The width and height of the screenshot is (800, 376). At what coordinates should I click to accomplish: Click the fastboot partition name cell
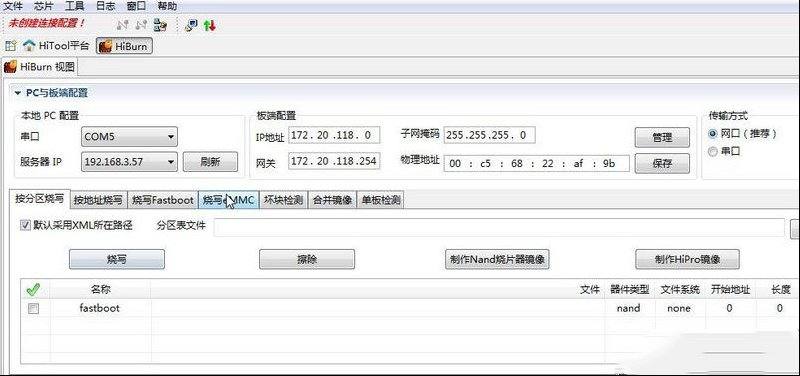(100, 308)
